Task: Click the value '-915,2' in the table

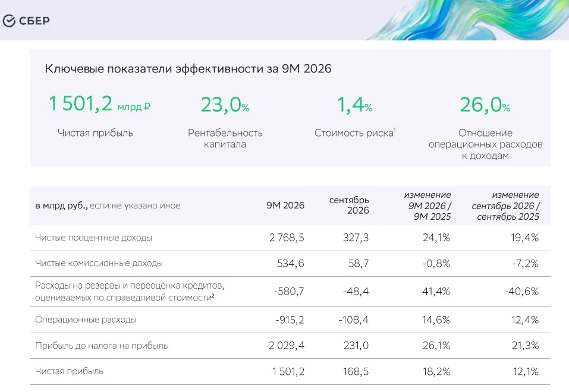Action: point(290,320)
